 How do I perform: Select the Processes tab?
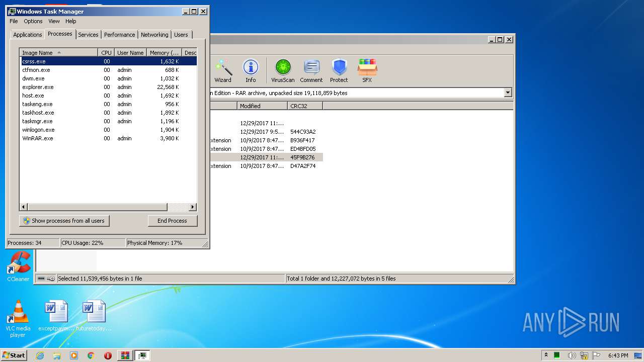[60, 34]
